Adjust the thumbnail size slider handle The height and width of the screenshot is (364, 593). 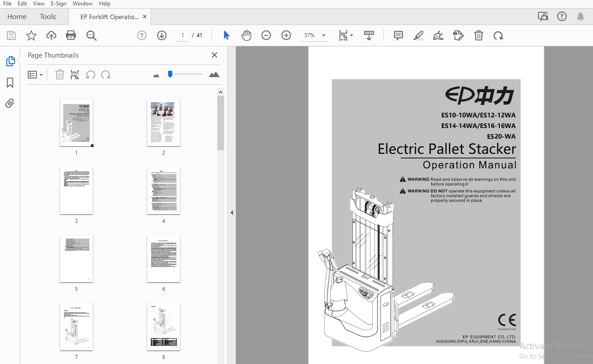pyautogui.click(x=170, y=74)
